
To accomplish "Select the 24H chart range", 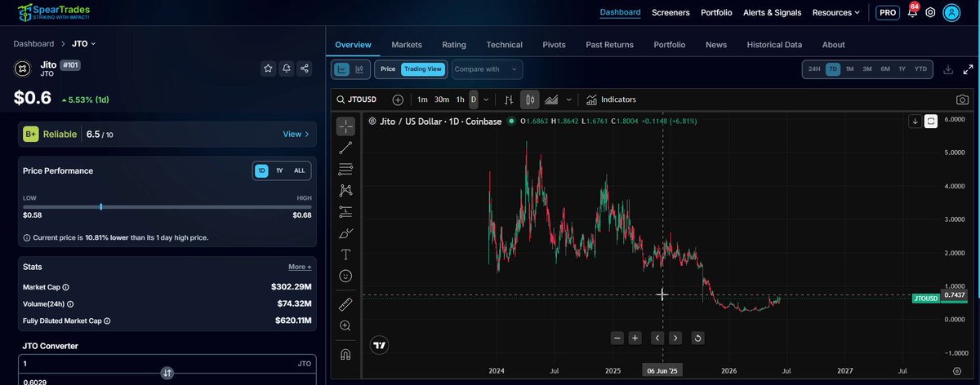I will pos(814,69).
